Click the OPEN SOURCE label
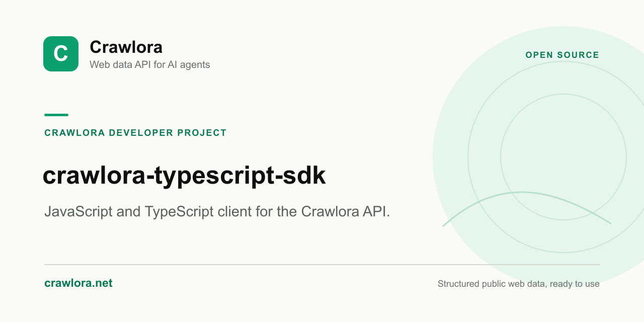 tap(562, 55)
